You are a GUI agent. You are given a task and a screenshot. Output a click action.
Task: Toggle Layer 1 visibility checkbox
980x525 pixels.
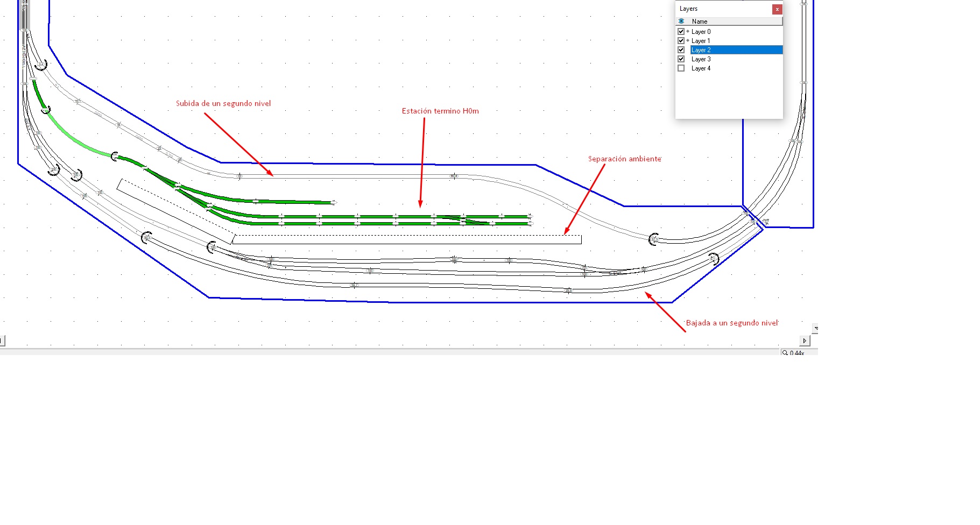[681, 41]
